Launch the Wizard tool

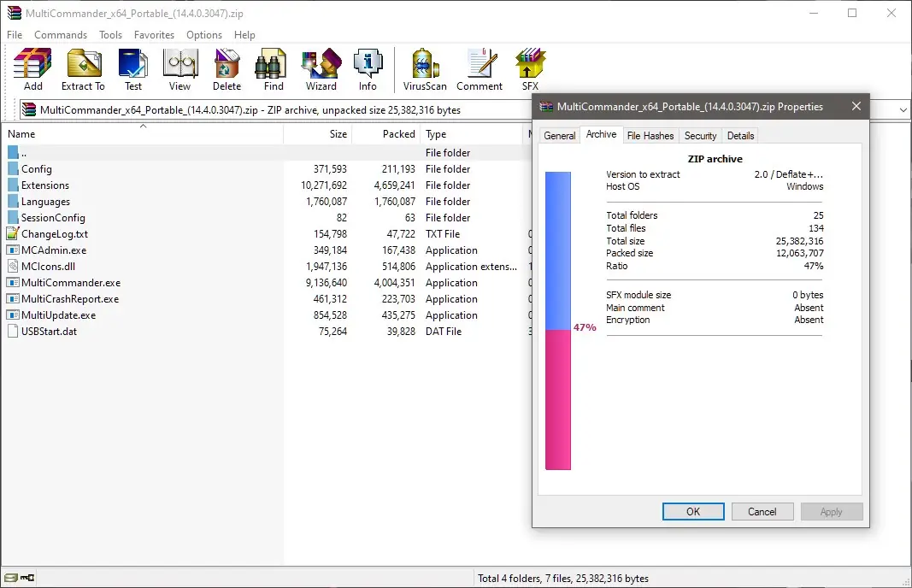point(321,70)
